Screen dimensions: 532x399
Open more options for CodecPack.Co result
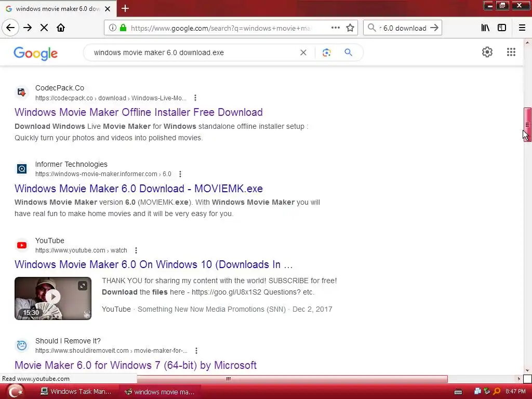click(x=195, y=98)
